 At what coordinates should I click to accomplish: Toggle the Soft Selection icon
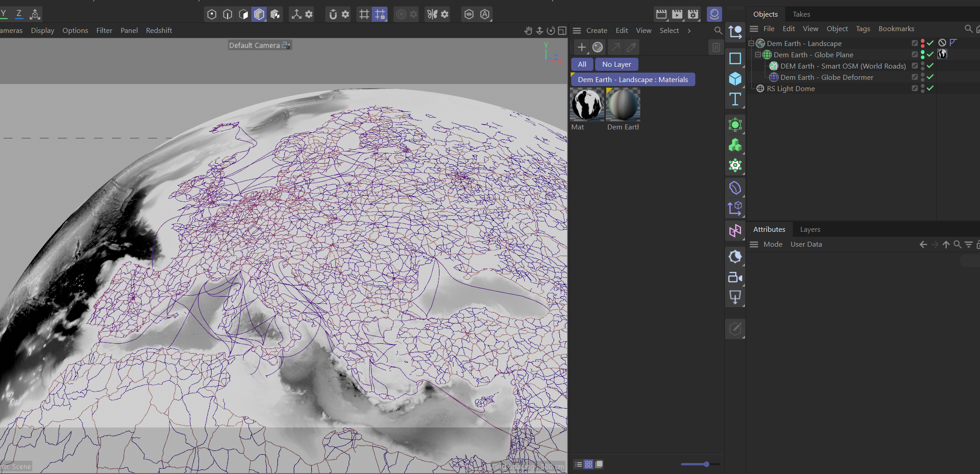click(x=401, y=14)
